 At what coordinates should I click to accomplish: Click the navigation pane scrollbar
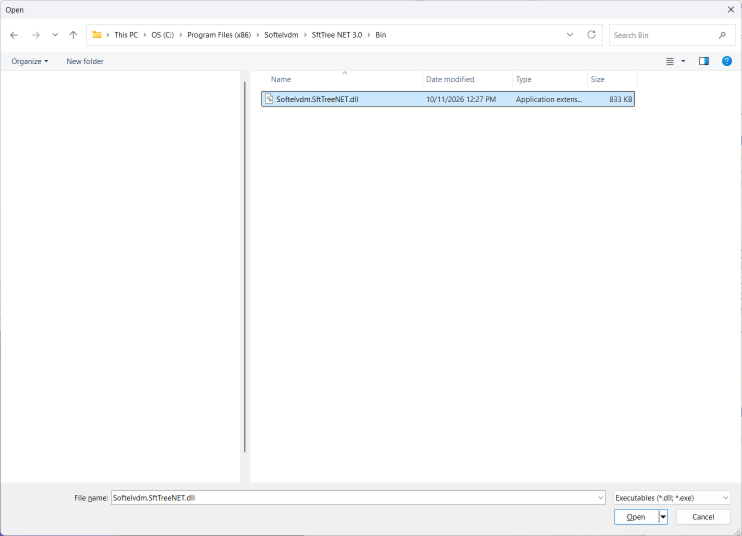tap(245, 267)
